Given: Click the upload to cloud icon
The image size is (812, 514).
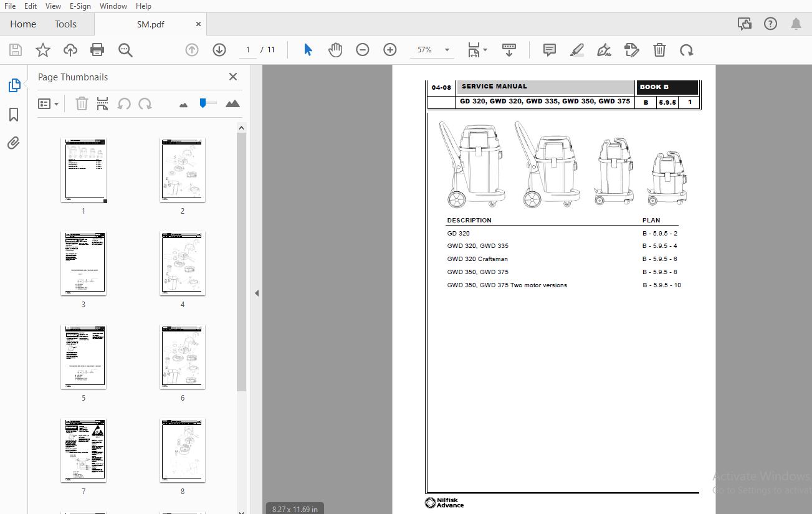Looking at the screenshot, I should 70,50.
